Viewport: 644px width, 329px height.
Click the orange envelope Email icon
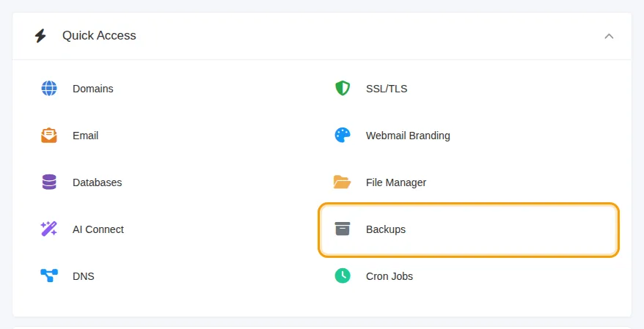pyautogui.click(x=49, y=136)
